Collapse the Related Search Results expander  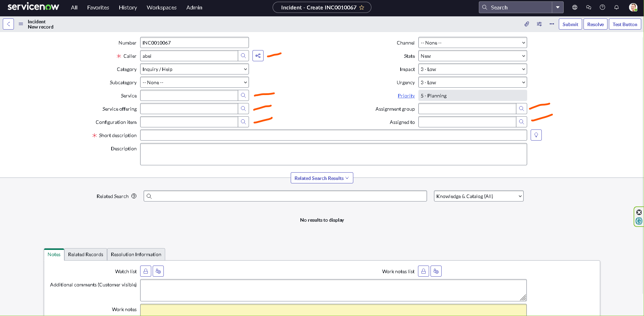tap(322, 178)
